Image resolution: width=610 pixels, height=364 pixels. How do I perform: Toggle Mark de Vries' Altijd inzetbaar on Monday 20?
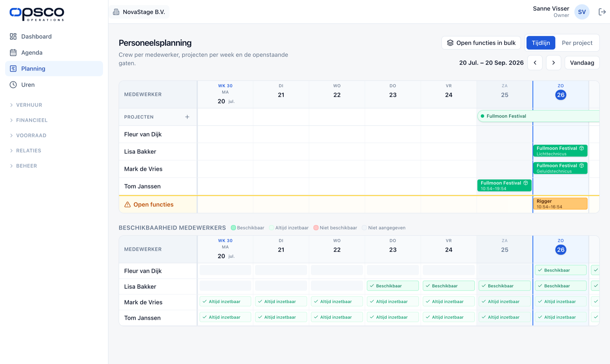[x=225, y=302]
